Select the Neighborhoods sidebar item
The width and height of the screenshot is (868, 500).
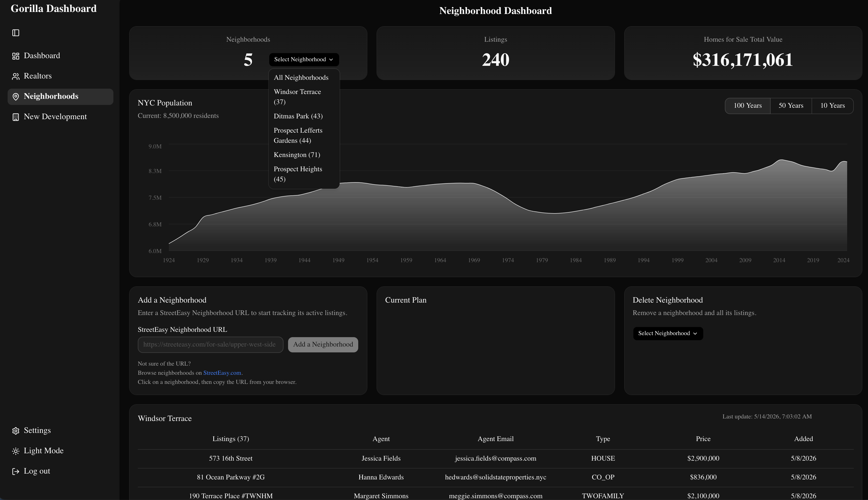pos(61,97)
